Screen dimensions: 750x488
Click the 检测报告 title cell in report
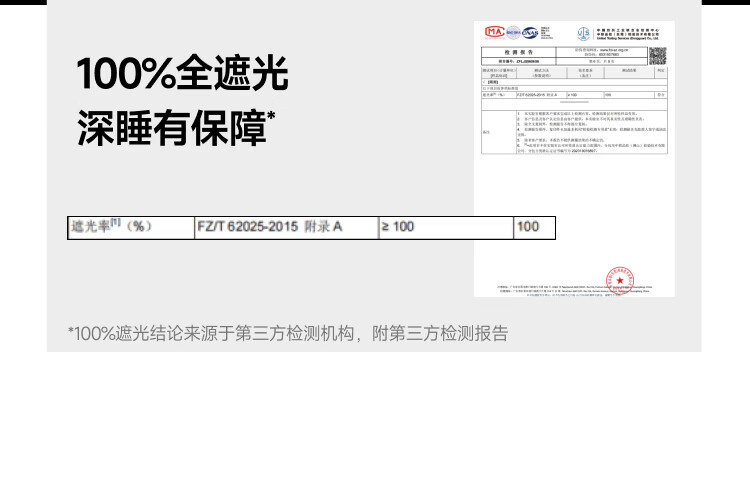(x=518, y=52)
